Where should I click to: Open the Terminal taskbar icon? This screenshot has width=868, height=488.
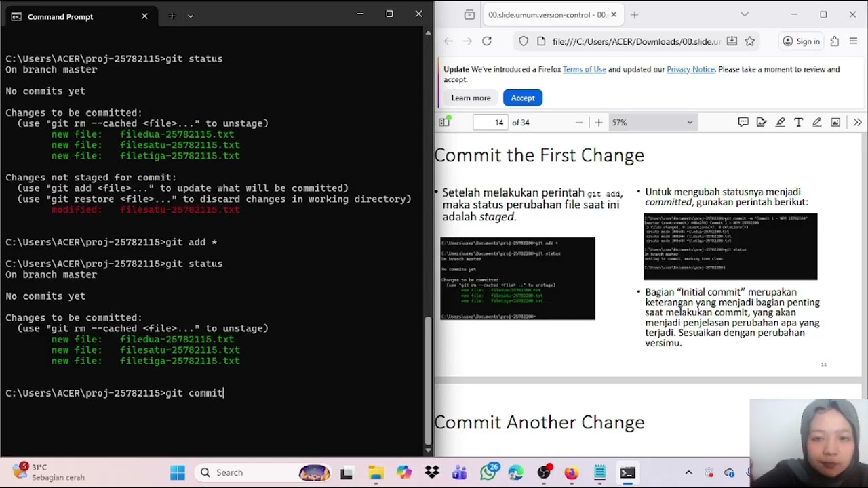[627, 472]
